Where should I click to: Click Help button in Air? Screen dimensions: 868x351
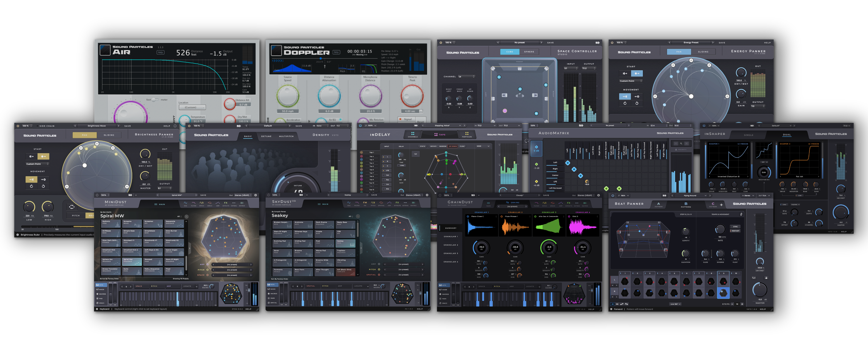pos(160,52)
